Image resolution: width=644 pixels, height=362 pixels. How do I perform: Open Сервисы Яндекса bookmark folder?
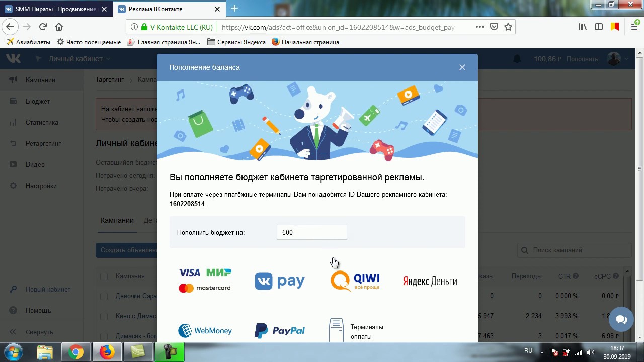click(x=236, y=42)
